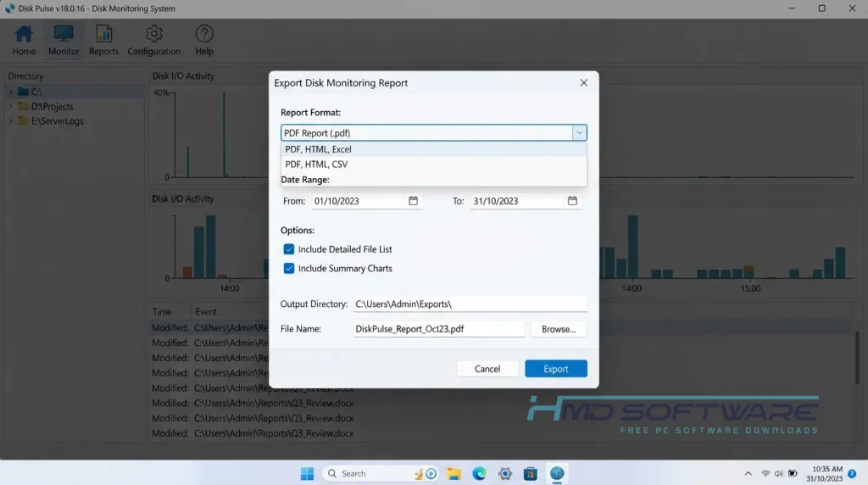Expand the D:\Projects tree node

[10, 106]
